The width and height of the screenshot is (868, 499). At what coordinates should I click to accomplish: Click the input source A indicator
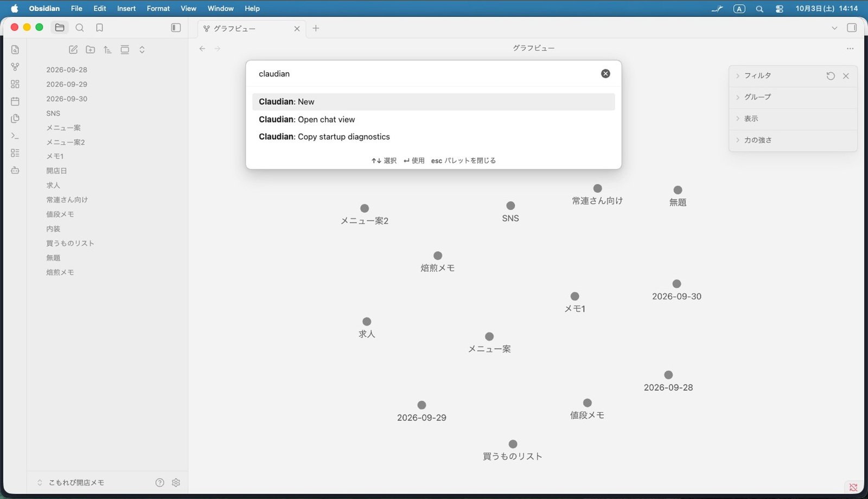(x=739, y=9)
